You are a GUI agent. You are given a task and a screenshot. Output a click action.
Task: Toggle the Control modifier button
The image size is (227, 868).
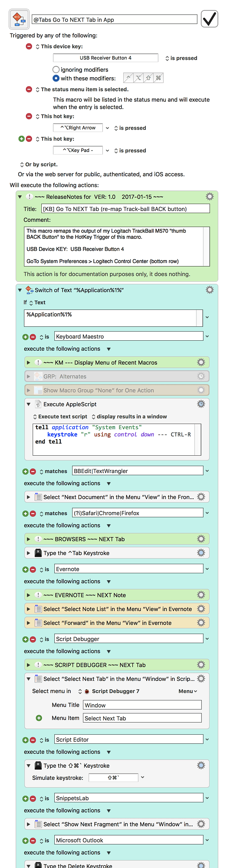(128, 78)
